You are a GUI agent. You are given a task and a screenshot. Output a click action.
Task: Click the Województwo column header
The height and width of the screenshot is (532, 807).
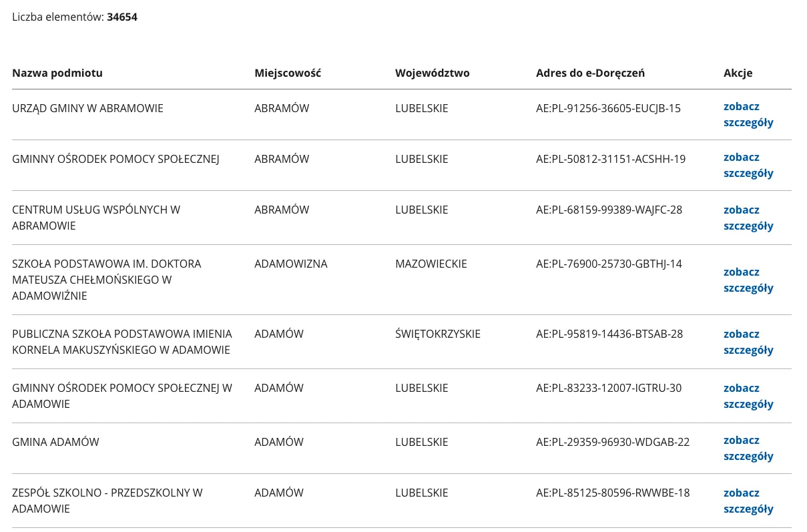click(433, 73)
